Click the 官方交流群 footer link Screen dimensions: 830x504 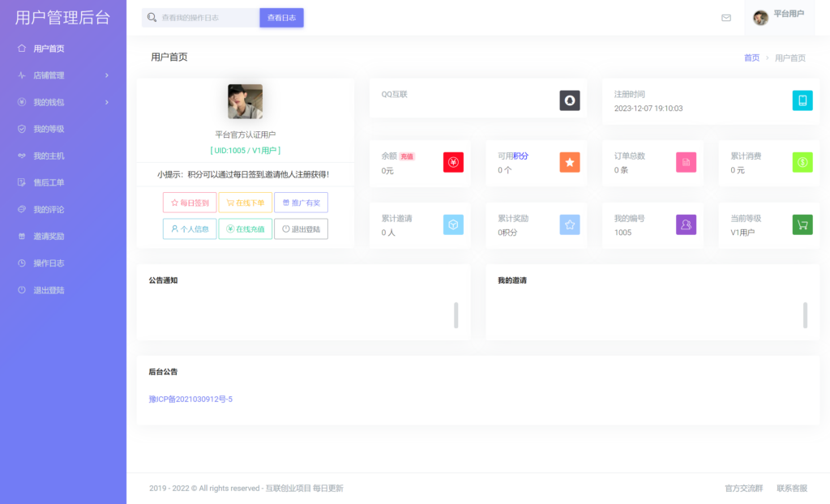[x=744, y=488]
